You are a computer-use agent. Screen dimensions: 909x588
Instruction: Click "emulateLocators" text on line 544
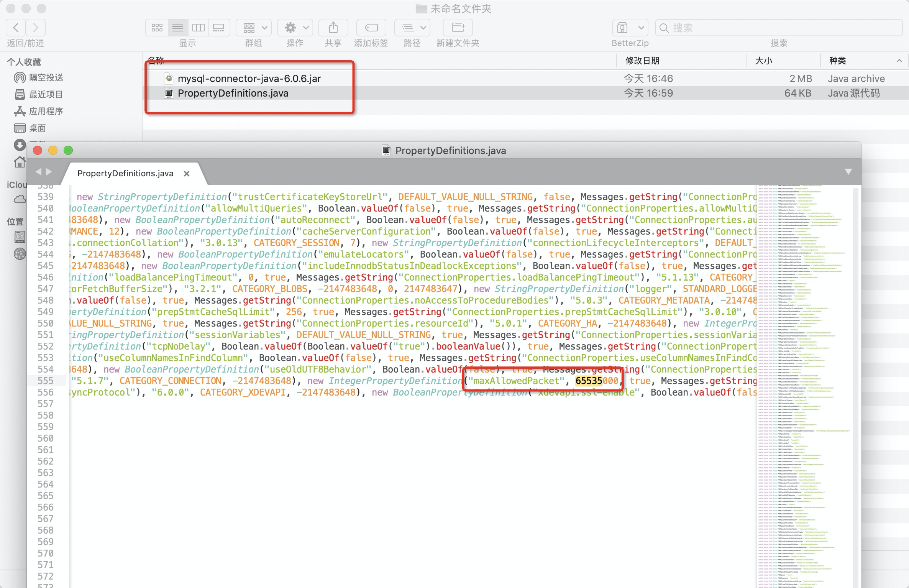pos(364,255)
